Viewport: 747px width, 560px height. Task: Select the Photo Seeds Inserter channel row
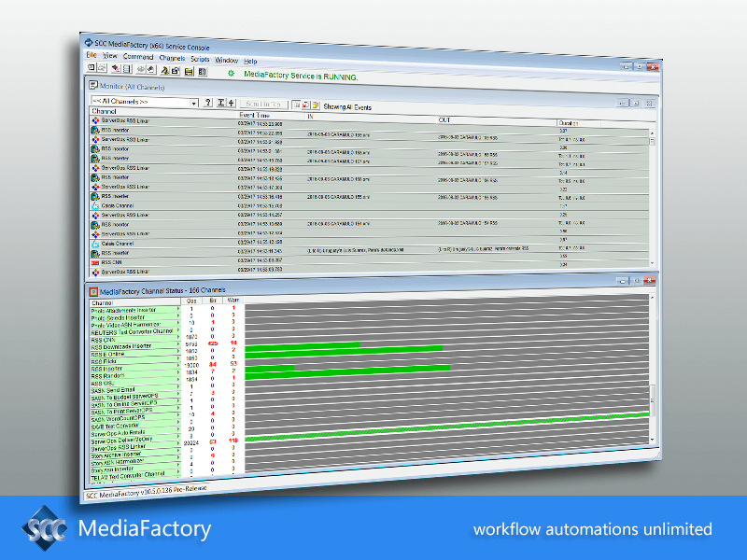click(x=135, y=317)
